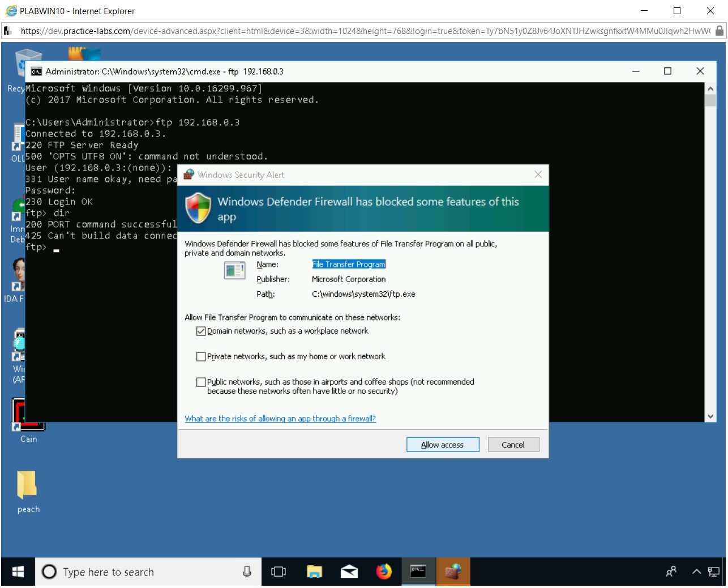Open the Mail app from the taskbar

point(349,572)
